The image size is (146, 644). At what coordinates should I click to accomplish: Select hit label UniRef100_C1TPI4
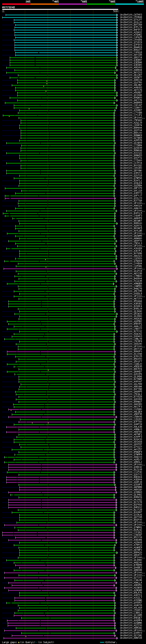pos(131,163)
